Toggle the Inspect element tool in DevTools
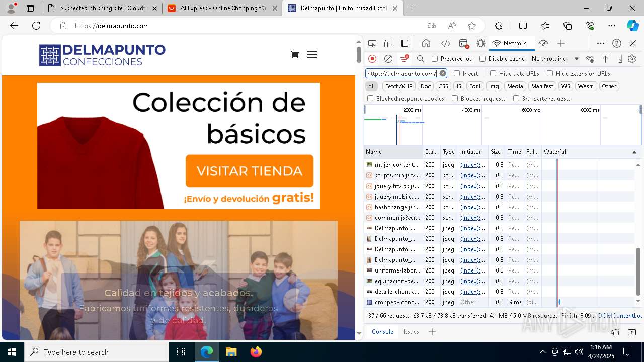This screenshot has width=644, height=362. pyautogui.click(x=372, y=43)
